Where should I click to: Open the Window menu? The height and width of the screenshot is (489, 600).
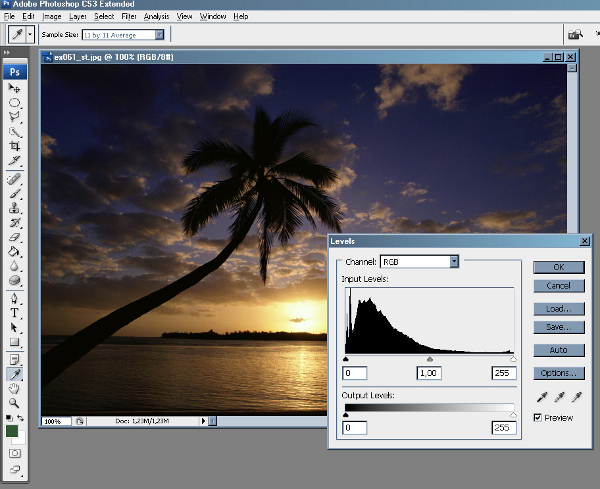pos(213,16)
